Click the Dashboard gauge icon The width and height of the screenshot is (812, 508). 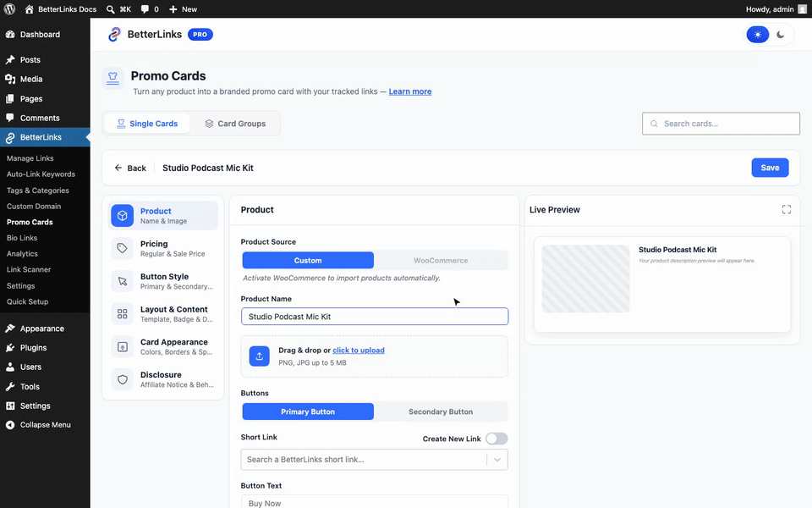coord(10,34)
